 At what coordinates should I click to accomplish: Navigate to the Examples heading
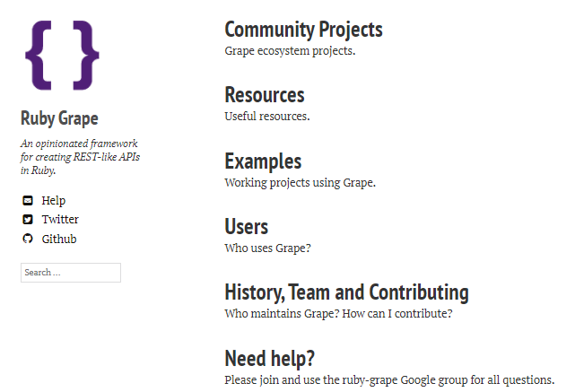pyautogui.click(x=263, y=161)
